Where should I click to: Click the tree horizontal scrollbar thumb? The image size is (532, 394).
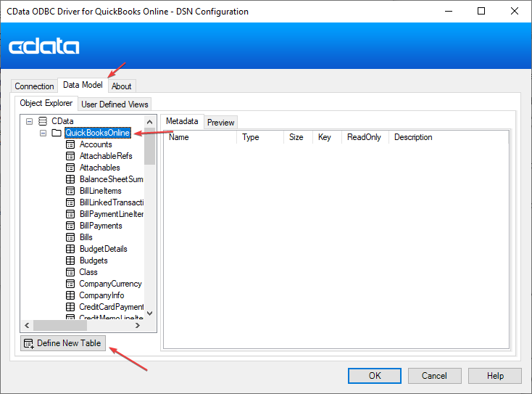coord(60,325)
